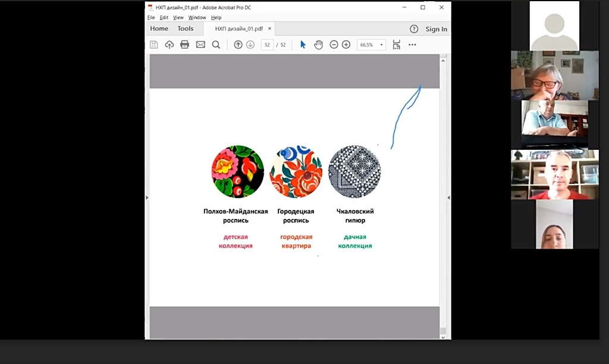Open the 66,5% zoom level dropdown

coord(372,45)
